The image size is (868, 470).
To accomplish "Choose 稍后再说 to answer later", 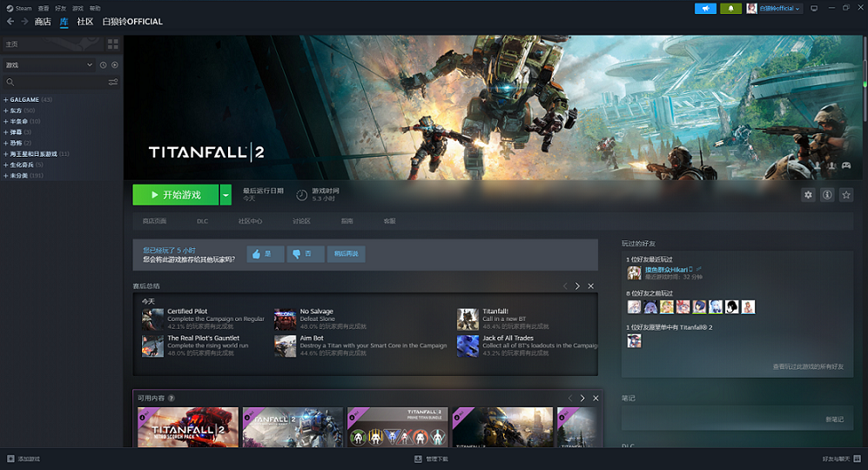I will click(x=346, y=254).
